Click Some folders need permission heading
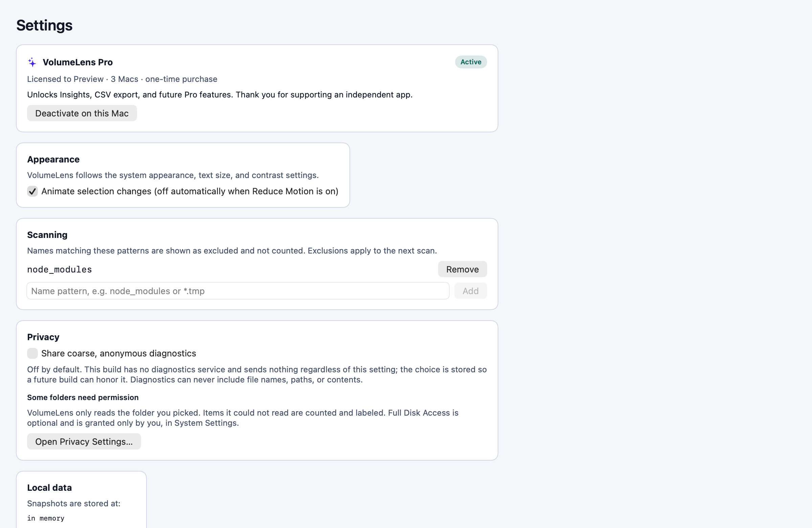Screen dimensions: 812x528 tap(83, 397)
